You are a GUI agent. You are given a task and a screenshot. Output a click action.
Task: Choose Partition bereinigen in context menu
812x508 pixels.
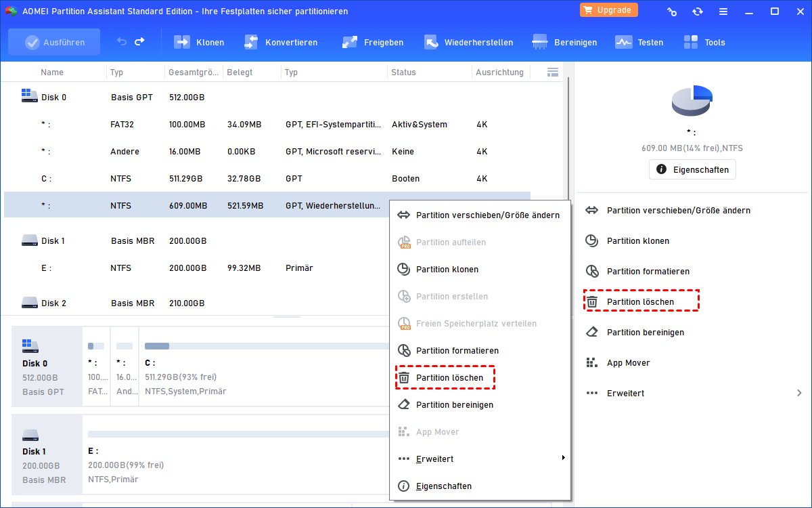pyautogui.click(x=480, y=405)
